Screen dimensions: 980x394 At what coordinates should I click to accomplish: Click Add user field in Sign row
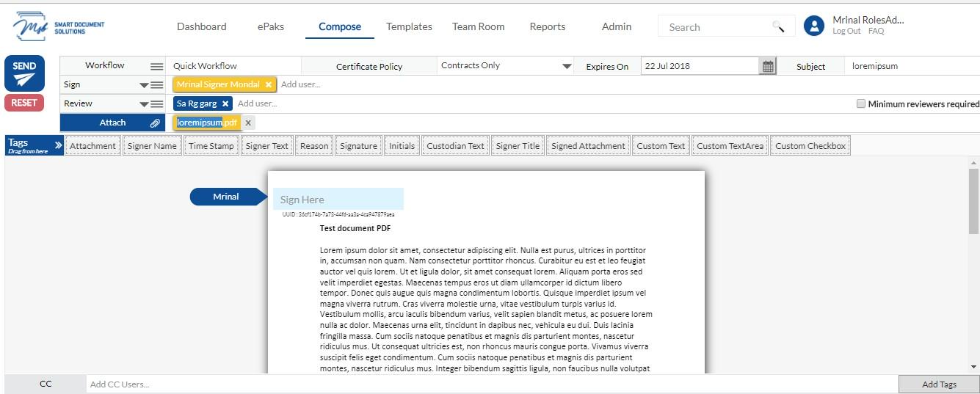point(300,84)
